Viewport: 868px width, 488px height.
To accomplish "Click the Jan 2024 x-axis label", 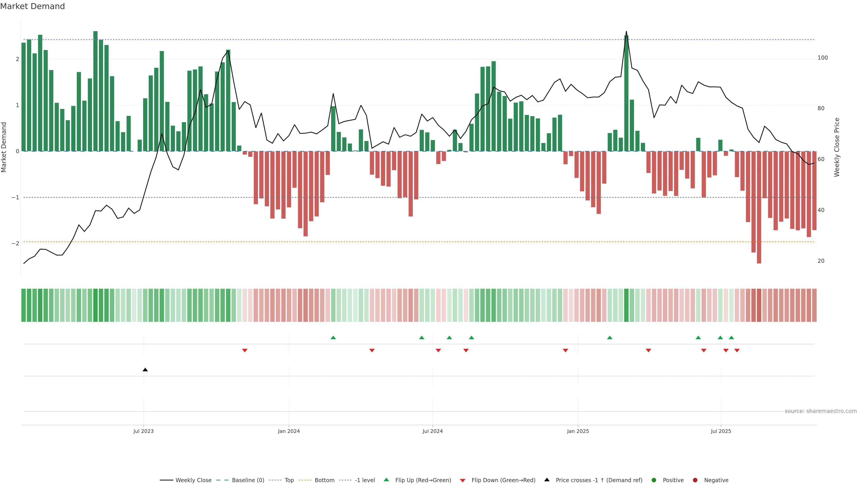I will click(x=289, y=431).
